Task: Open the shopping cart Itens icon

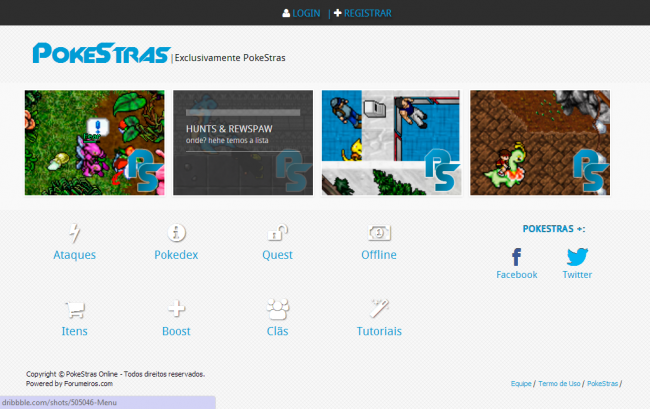Action: tap(75, 310)
